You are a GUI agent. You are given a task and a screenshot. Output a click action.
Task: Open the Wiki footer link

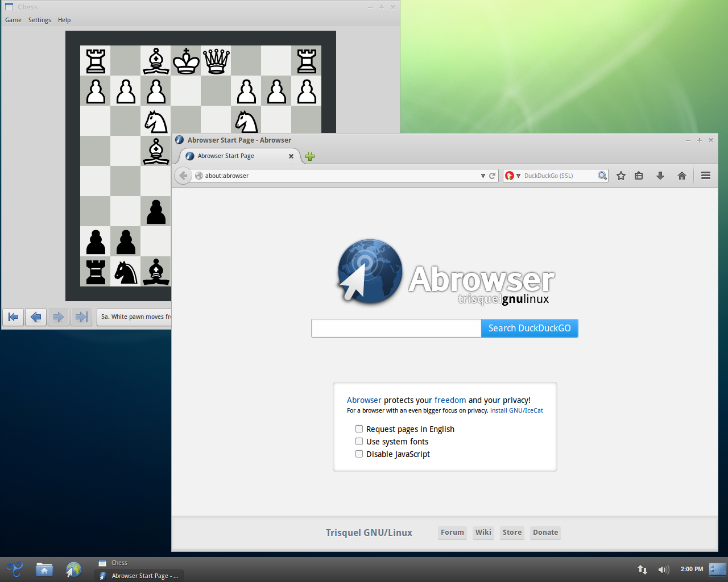[483, 533]
